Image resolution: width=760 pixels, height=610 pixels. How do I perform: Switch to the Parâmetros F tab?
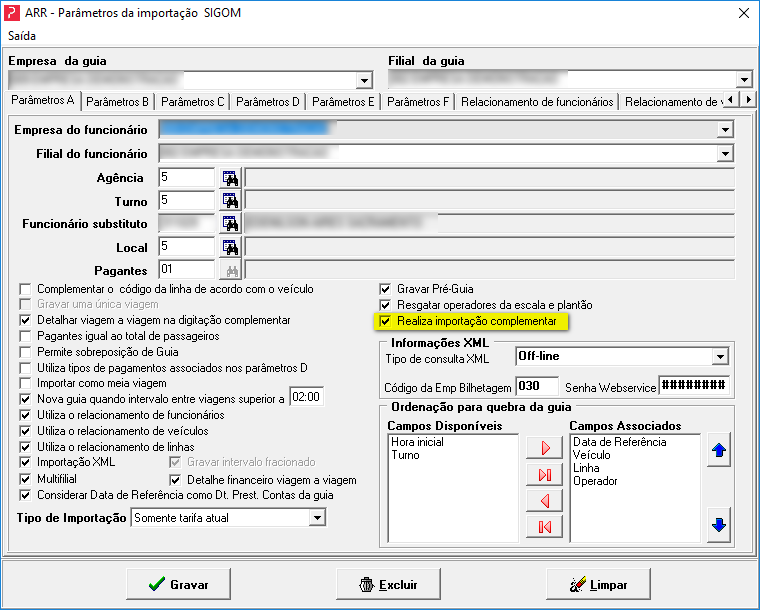(418, 102)
